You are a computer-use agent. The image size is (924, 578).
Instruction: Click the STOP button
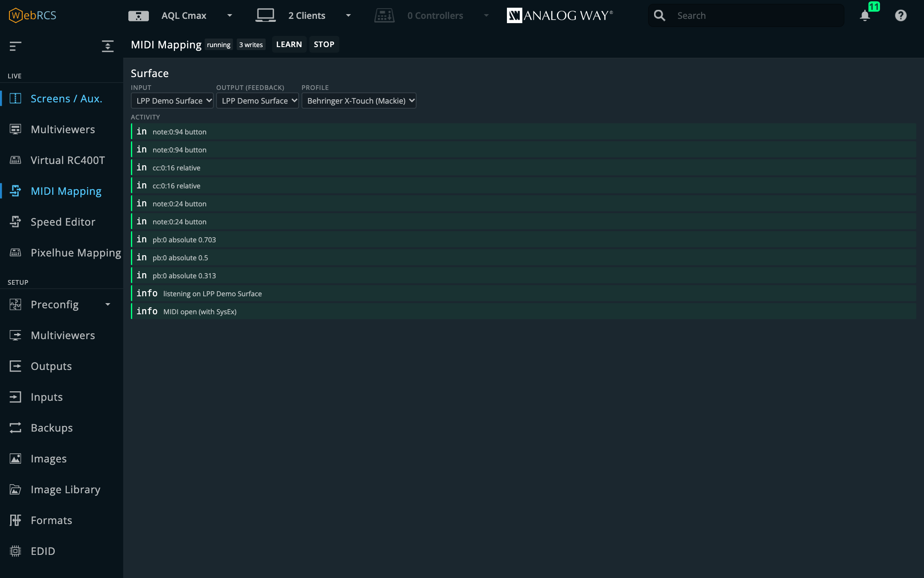[324, 45]
